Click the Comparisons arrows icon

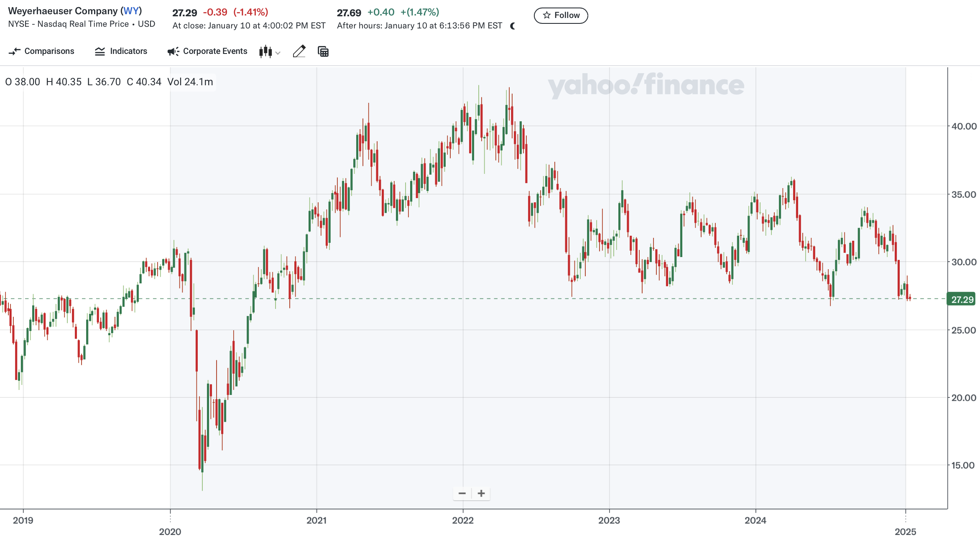[x=15, y=51]
